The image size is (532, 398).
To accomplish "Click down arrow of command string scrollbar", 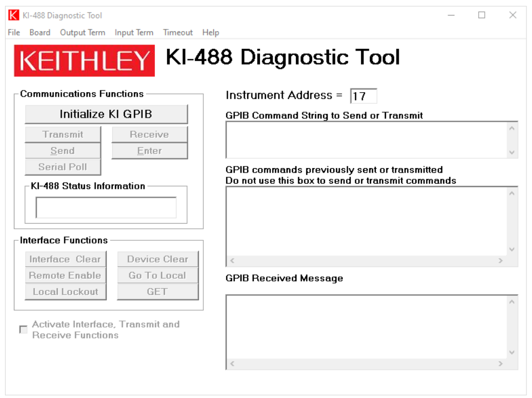I will [511, 152].
